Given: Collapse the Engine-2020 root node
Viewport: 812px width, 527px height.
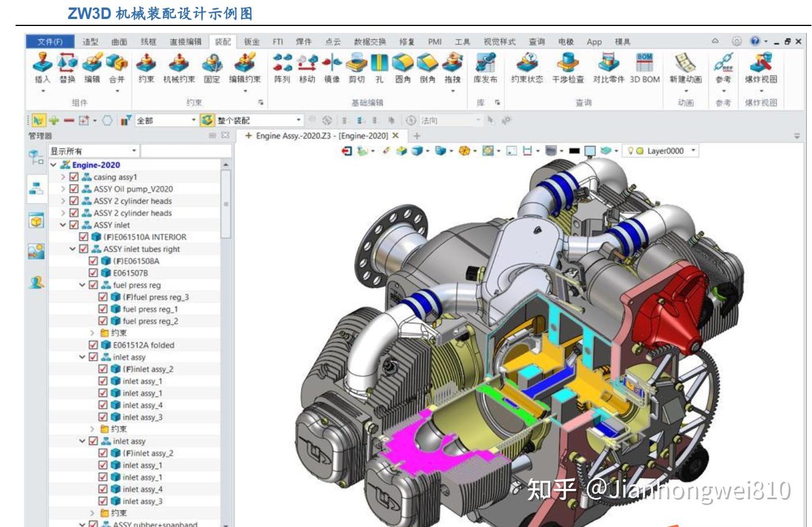Looking at the screenshot, I should [54, 165].
